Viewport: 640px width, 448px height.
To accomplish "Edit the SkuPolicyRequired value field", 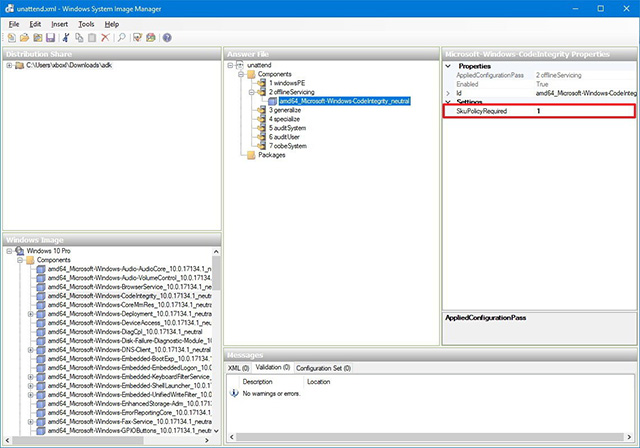I will click(x=584, y=111).
